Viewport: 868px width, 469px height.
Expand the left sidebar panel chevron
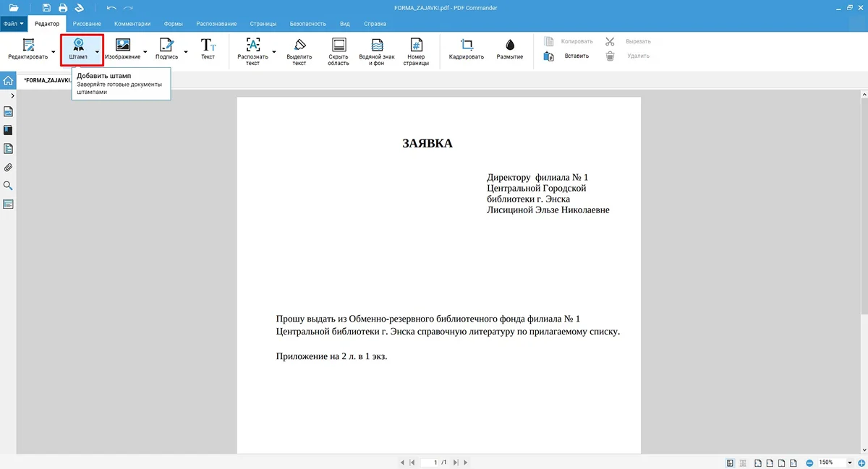click(x=12, y=96)
